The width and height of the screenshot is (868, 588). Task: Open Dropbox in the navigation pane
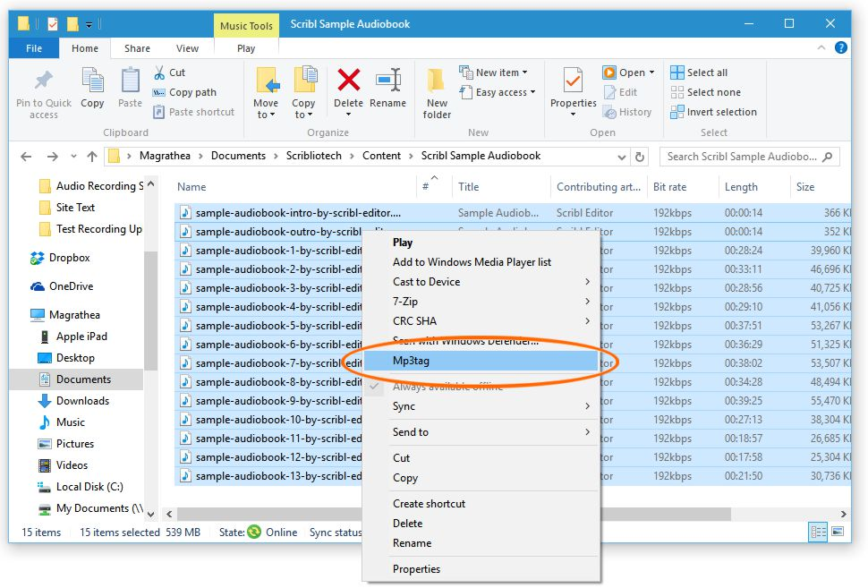point(60,258)
